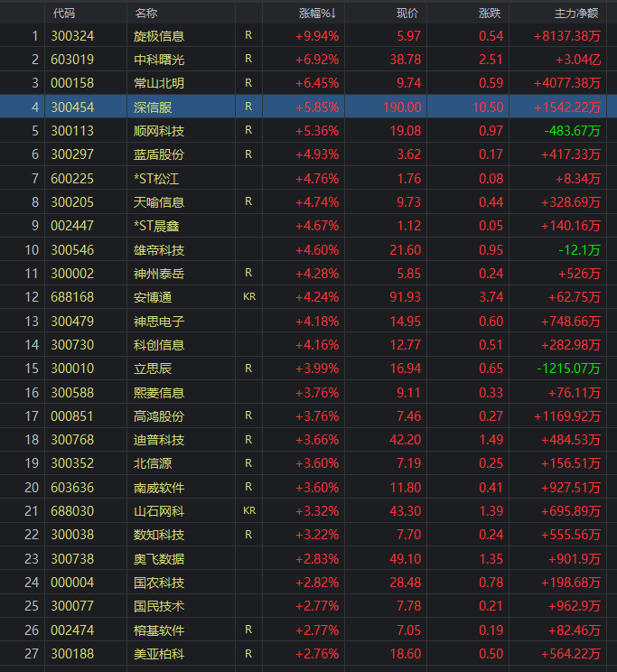Select 蓝盾股份 in the list
The width and height of the screenshot is (617, 672).
pyautogui.click(x=159, y=154)
